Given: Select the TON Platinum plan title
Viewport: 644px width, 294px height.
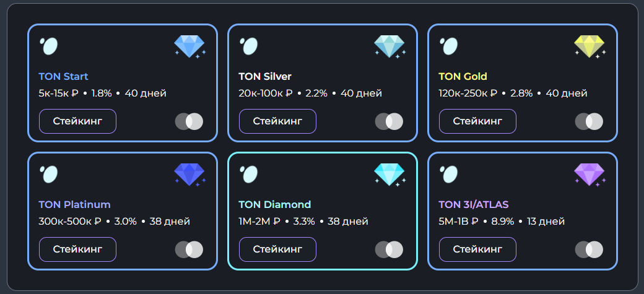Looking at the screenshot, I should point(74,205).
